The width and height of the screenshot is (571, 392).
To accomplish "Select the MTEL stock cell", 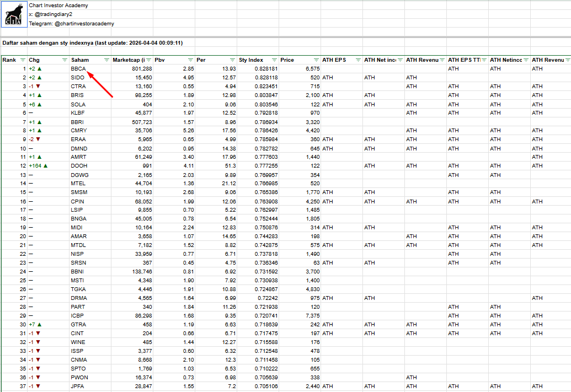I will (x=90, y=184).
